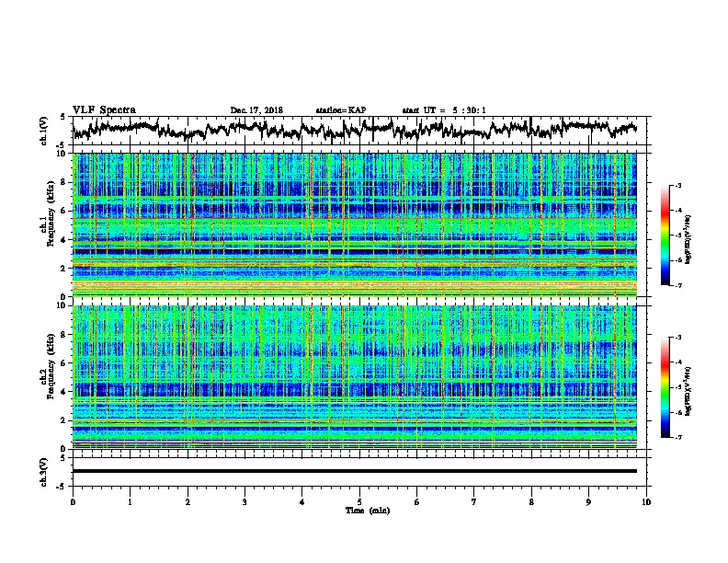Click the ch.1 spectrogram color scale bar
The height and width of the screenshot is (563, 728).
pos(665,236)
